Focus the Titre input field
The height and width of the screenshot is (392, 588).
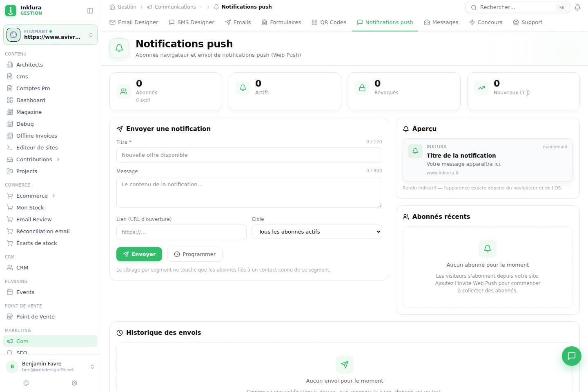[249, 155]
